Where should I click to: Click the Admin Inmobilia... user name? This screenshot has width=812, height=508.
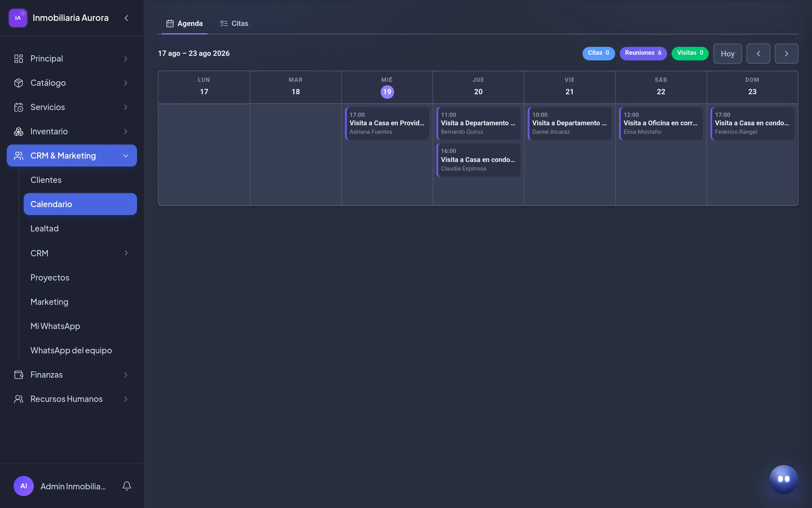point(73,486)
